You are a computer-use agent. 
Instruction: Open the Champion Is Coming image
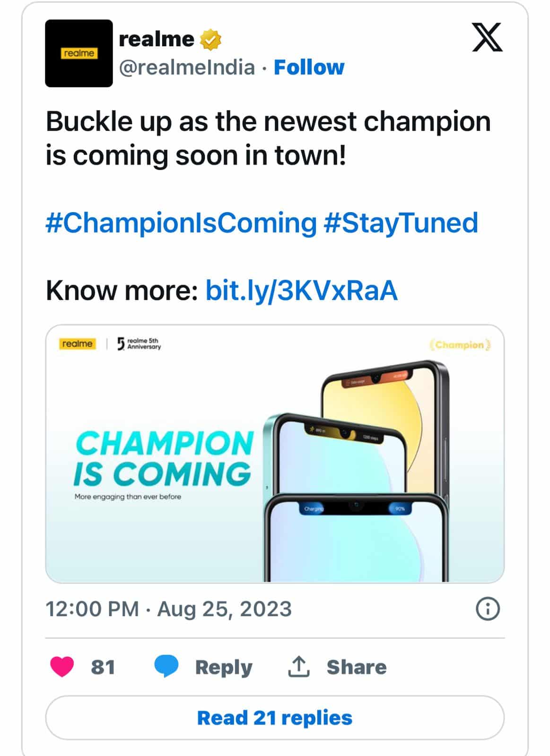(x=275, y=454)
